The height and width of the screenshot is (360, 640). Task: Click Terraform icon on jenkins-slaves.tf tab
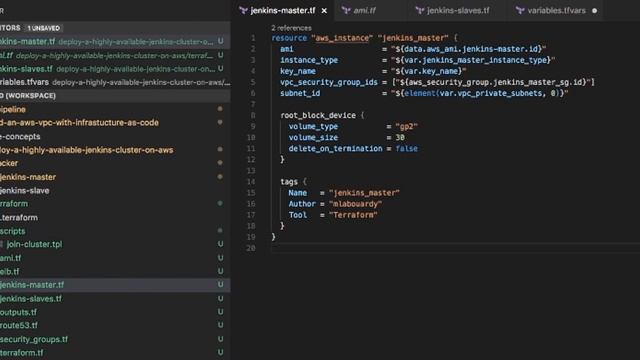(420, 11)
